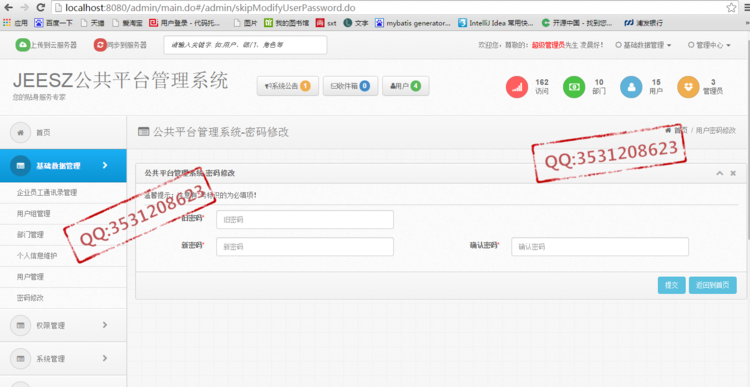Click the 基础数据管理 section icon
The image size is (750, 387).
pyautogui.click(x=20, y=166)
